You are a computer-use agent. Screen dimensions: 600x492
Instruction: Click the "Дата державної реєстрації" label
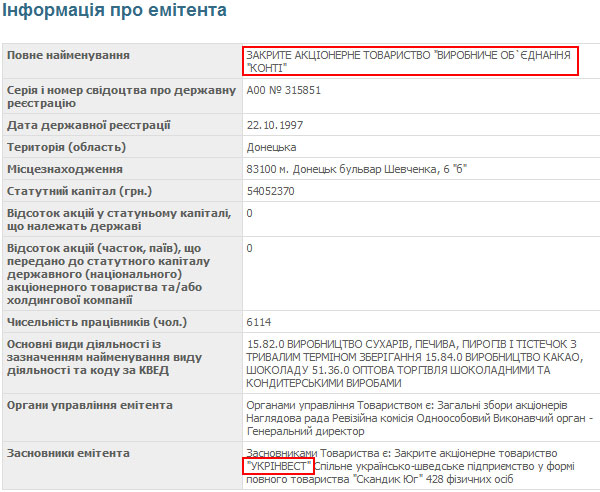coord(88,125)
